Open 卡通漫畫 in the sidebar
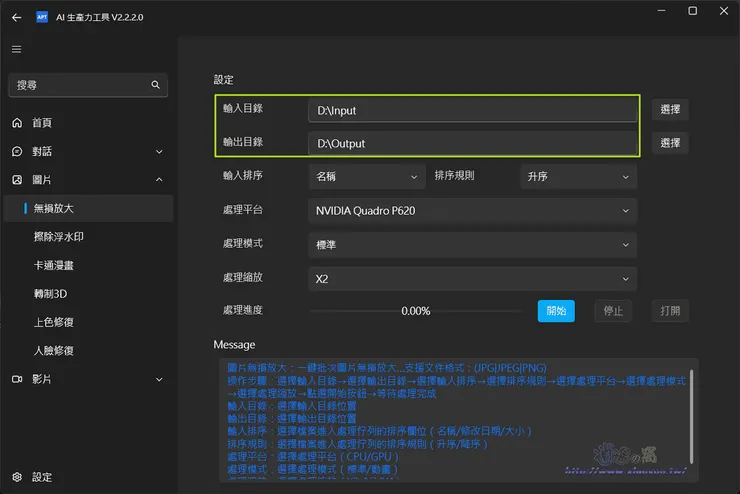The height and width of the screenshot is (494, 740). [54, 266]
